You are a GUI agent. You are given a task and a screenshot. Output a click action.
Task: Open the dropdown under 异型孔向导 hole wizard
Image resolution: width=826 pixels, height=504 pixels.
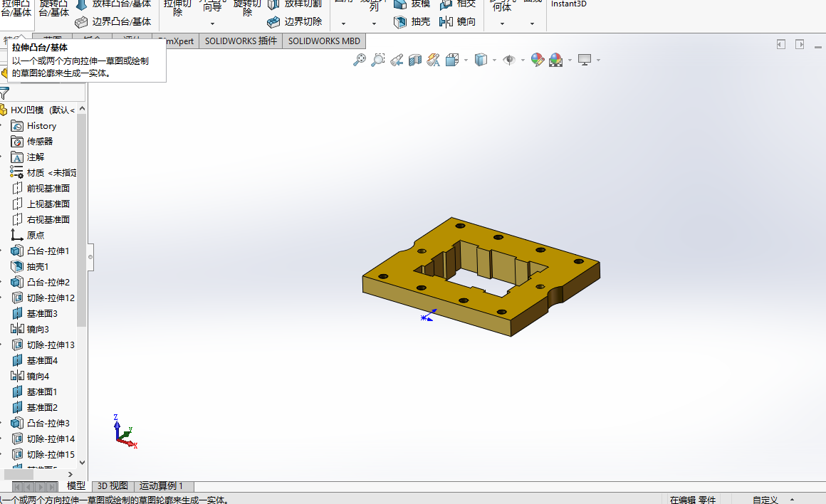pyautogui.click(x=212, y=23)
